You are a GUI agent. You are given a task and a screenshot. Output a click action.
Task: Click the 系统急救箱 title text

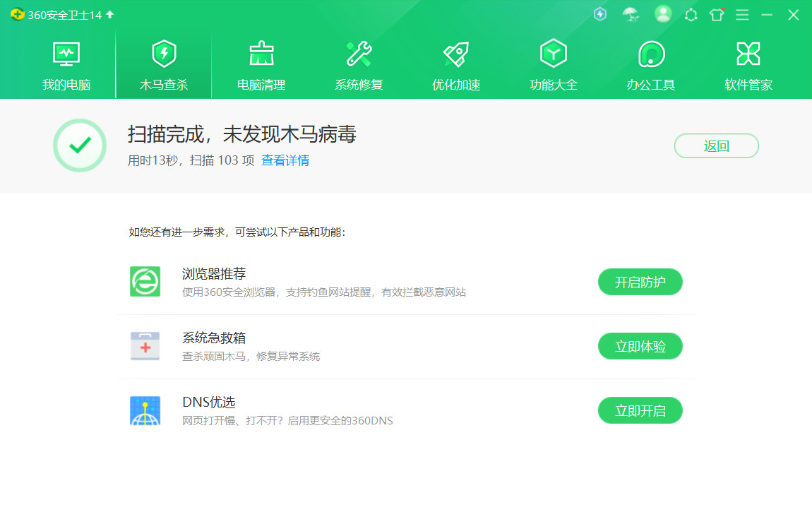tap(214, 338)
